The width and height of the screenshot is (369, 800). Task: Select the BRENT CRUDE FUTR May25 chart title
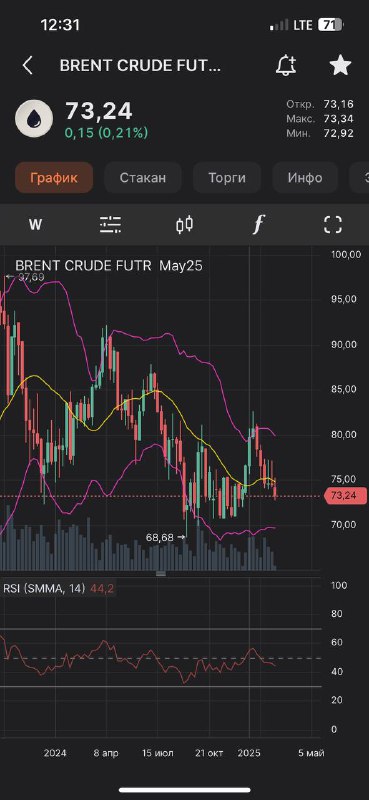(x=109, y=266)
